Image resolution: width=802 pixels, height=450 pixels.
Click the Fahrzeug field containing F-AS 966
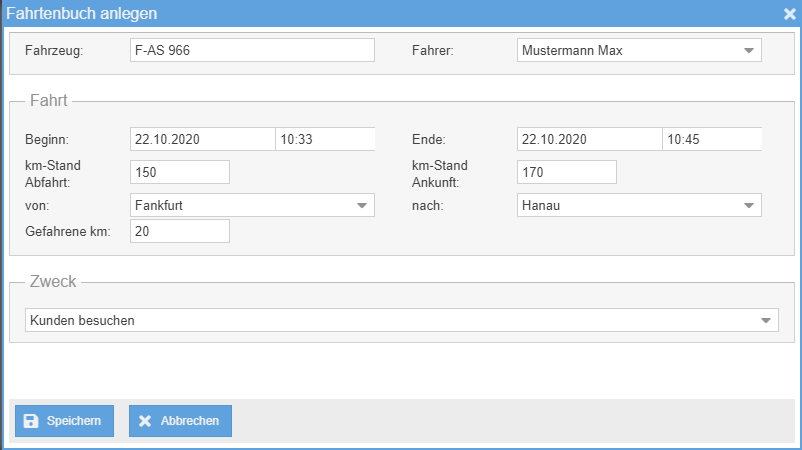point(252,51)
